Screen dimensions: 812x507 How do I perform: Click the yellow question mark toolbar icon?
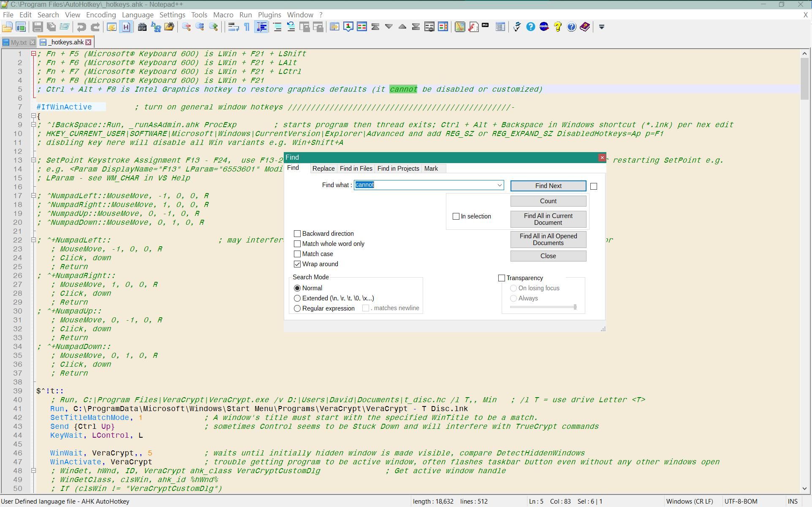[x=558, y=27]
